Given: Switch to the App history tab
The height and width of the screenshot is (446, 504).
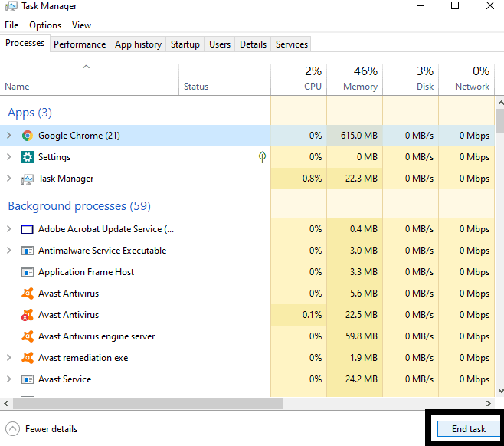Looking at the screenshot, I should click(x=138, y=44).
